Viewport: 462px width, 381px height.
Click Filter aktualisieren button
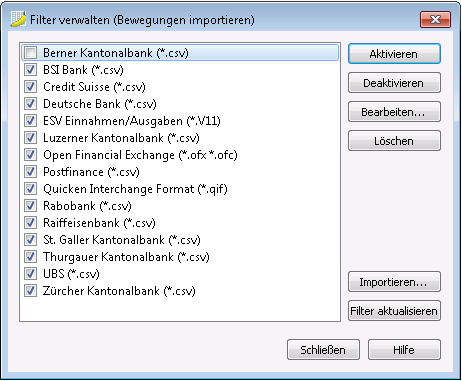[x=394, y=311]
